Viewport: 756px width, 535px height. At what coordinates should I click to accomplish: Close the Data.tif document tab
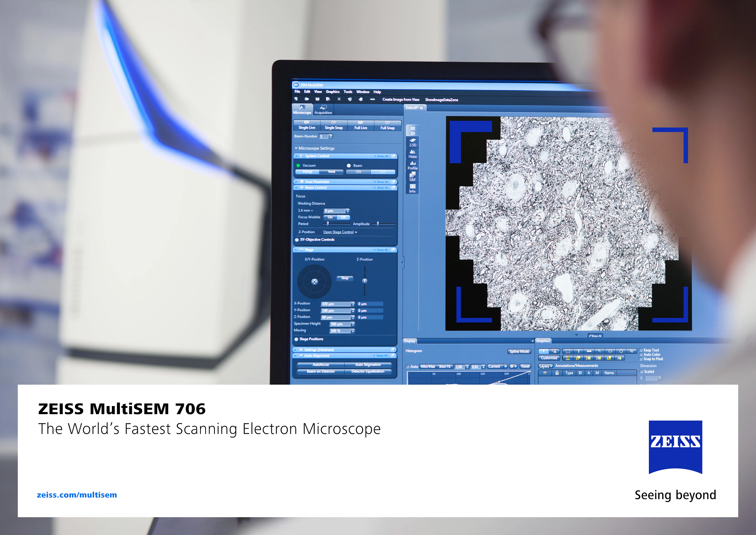[x=421, y=108]
